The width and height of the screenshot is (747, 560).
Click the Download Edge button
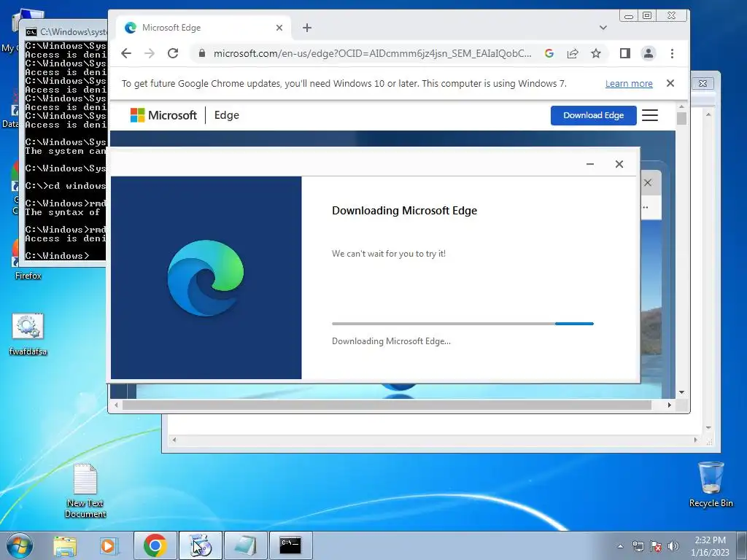594,115
